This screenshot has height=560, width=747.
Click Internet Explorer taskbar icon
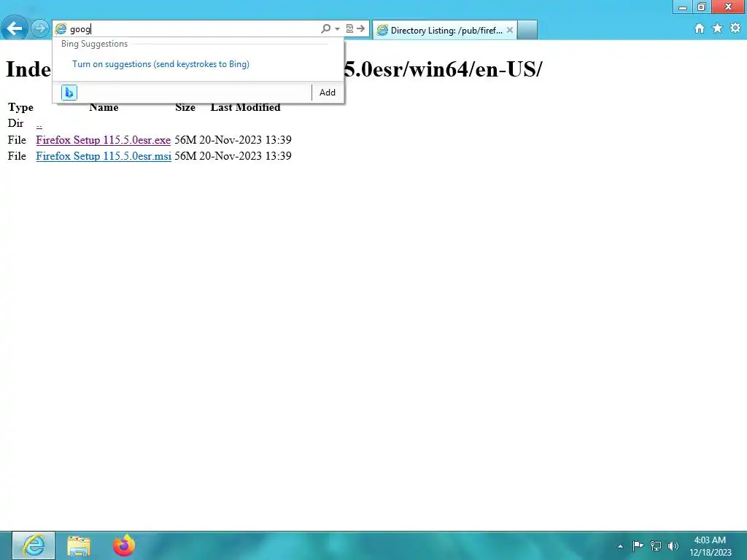click(34, 545)
